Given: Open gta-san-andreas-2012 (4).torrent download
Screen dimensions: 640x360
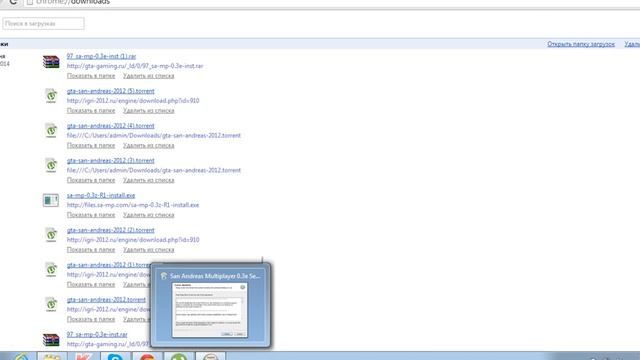Looking at the screenshot, I should pyautogui.click(x=111, y=126).
